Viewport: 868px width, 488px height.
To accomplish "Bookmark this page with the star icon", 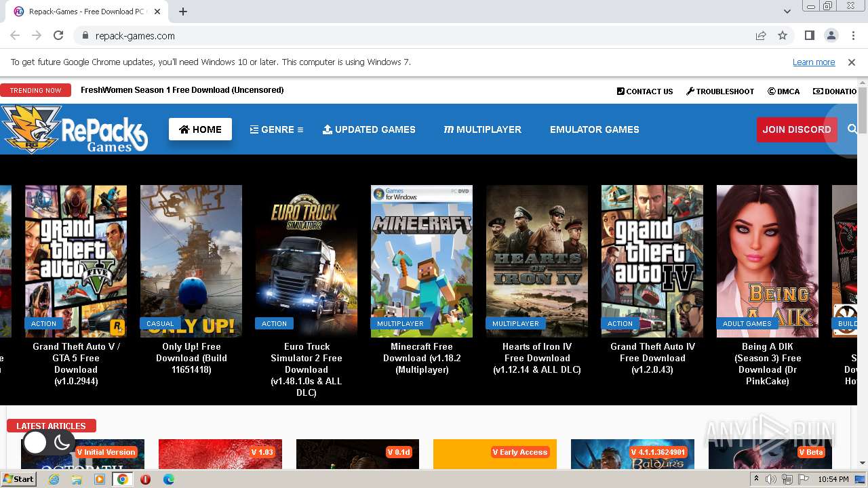I will 783,35.
